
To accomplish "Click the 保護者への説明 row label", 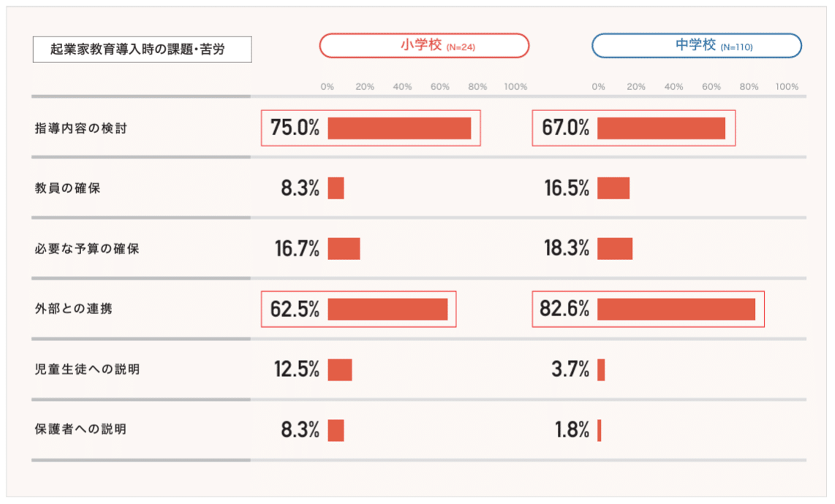I will pos(81,429).
